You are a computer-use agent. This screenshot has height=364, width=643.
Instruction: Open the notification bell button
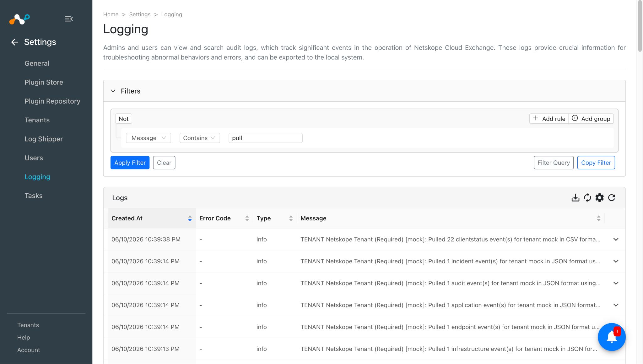612,337
